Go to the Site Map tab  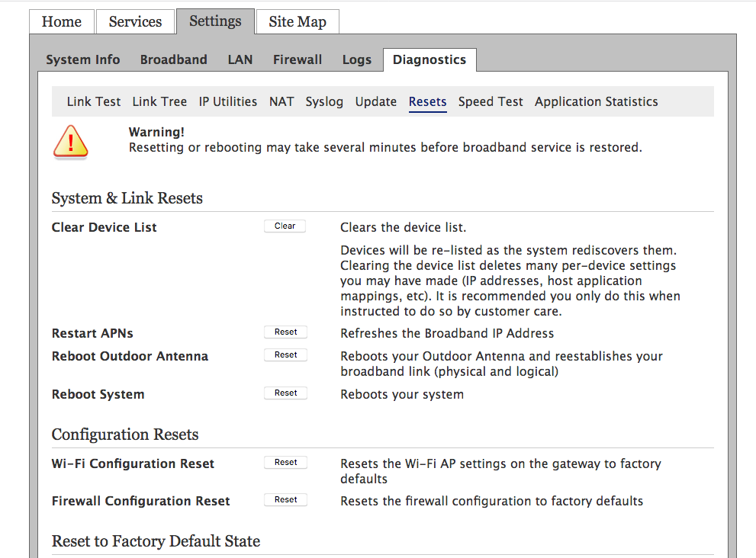pos(298,21)
